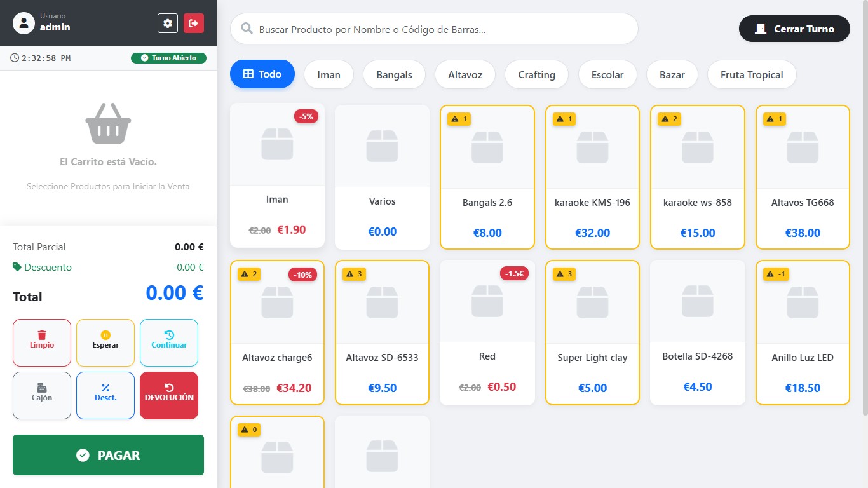868x488 pixels.
Task: Click the Turno Abierto status badge
Action: click(168, 58)
